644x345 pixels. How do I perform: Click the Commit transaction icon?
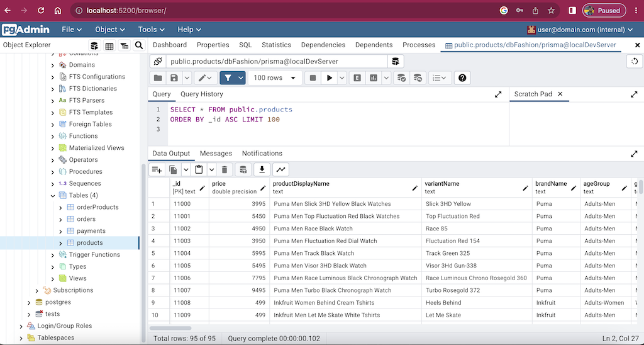coord(401,77)
